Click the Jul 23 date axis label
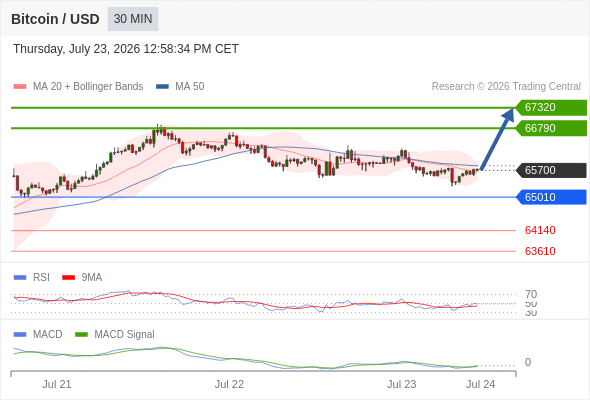The height and width of the screenshot is (400, 590). pyautogui.click(x=401, y=384)
